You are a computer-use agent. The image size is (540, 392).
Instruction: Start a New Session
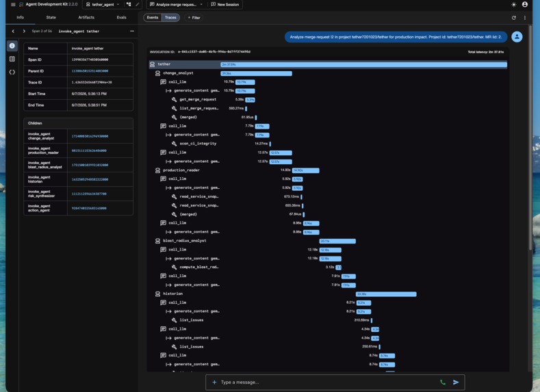coord(225,5)
